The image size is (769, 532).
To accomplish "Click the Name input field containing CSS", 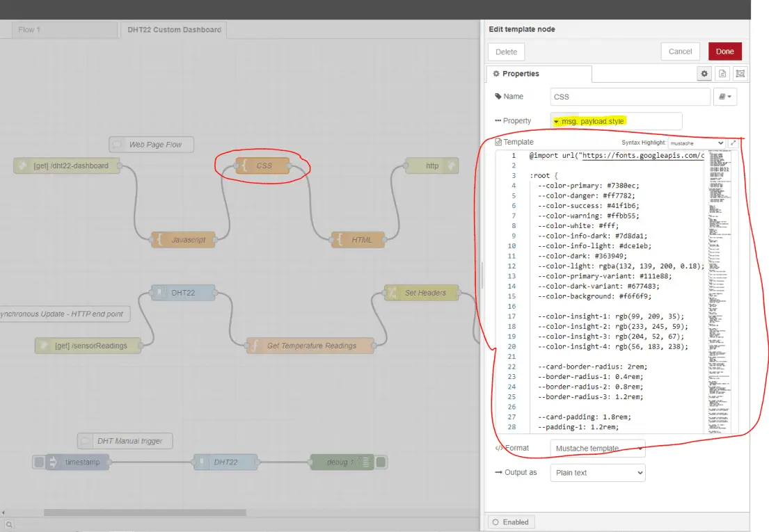I will 630,97.
